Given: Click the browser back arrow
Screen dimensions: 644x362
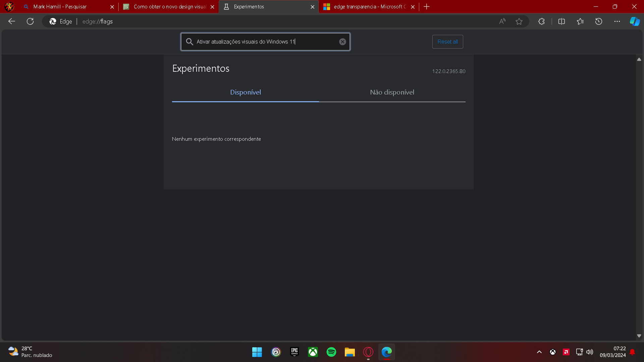Looking at the screenshot, I should 12,21.
